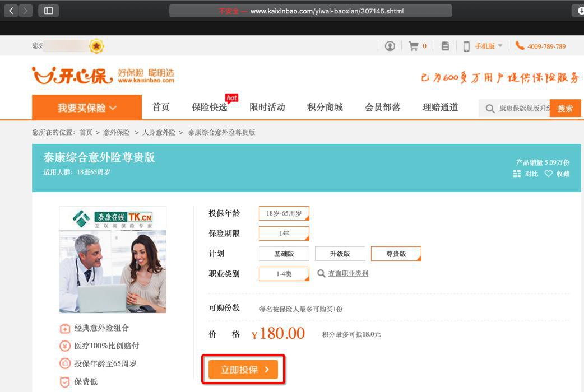
Task: Click the 适用人群: 18至65周岁 text
Action: coord(77,172)
